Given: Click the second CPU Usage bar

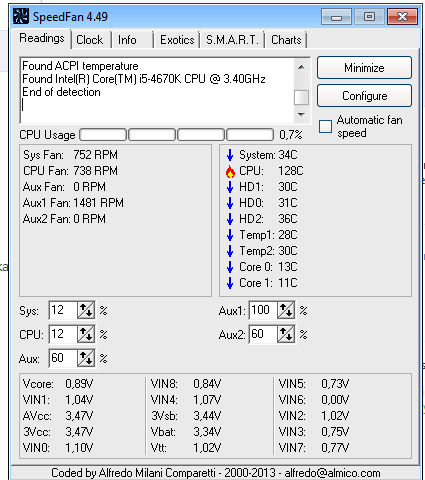Looking at the screenshot, I should click(152, 135).
